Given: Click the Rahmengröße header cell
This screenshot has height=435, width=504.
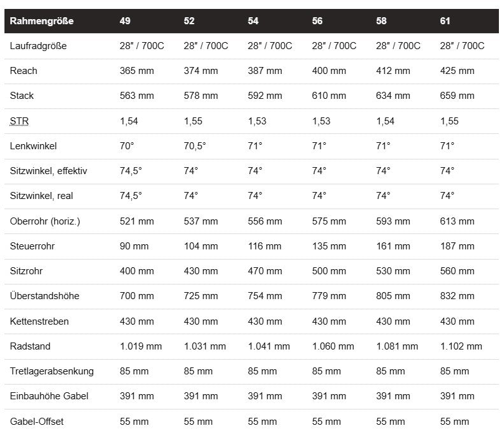Looking at the screenshot, I should 41,21.
